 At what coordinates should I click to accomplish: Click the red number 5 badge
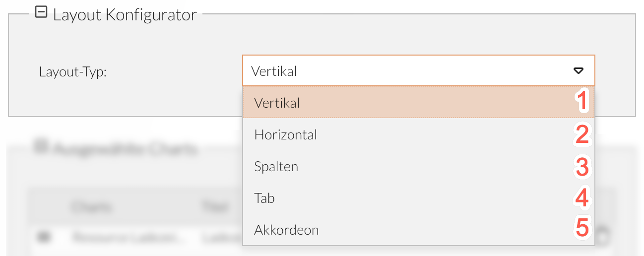[x=581, y=229]
